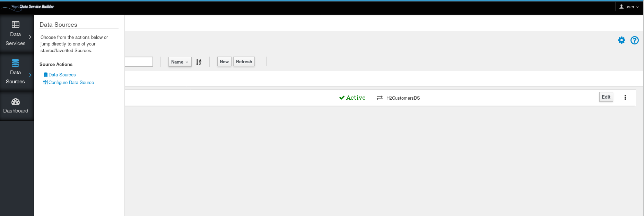The image size is (644, 216).
Task: Follow the Configure Data Source link
Action: pos(71,82)
